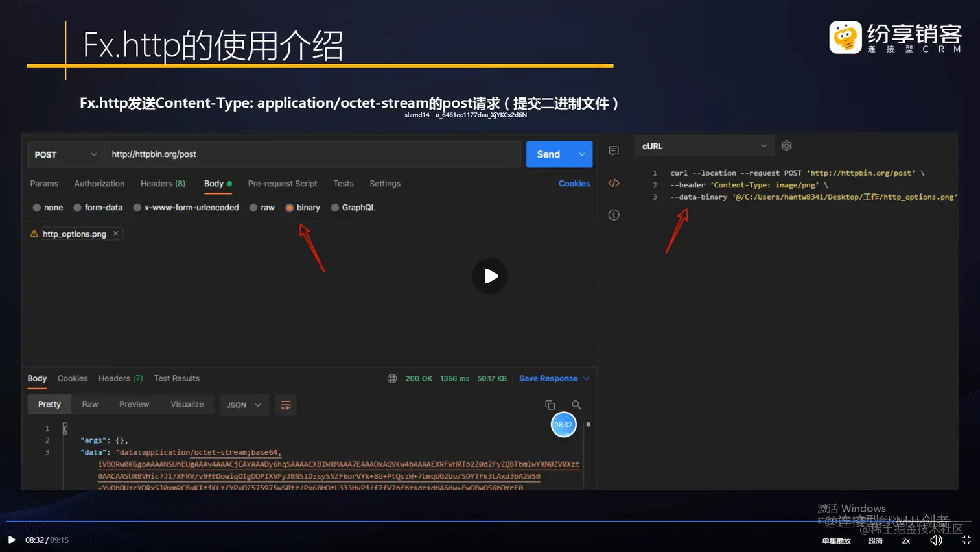Open the comments icon in Postman sidebar
980x552 pixels.
tap(614, 150)
